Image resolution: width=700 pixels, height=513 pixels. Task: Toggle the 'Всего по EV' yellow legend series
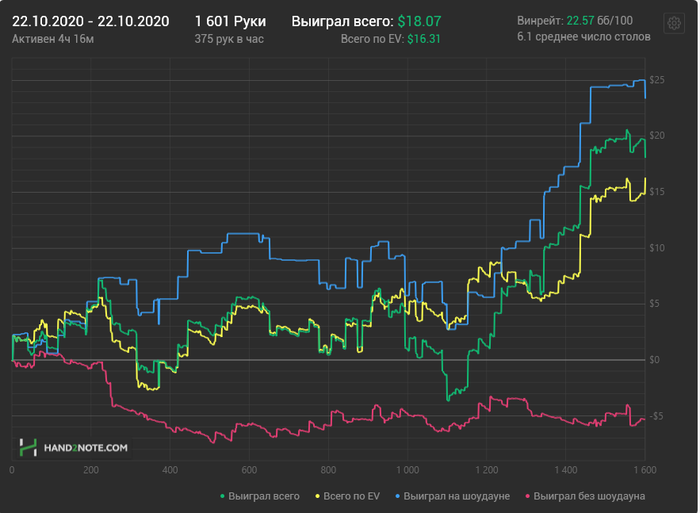[x=347, y=496]
